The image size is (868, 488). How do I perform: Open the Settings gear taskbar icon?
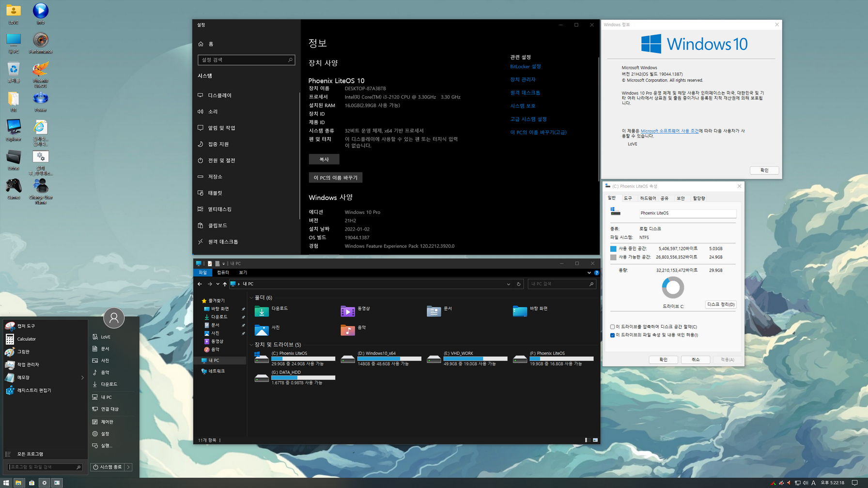(x=44, y=483)
